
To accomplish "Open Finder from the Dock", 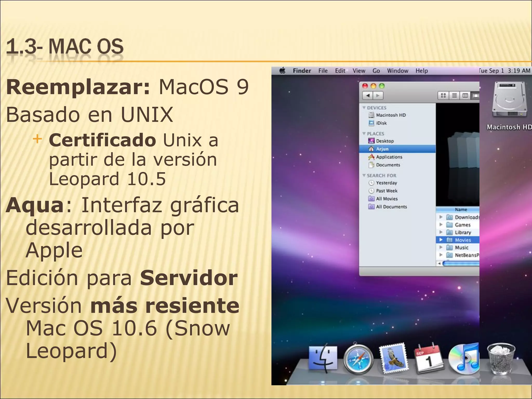I will (323, 358).
